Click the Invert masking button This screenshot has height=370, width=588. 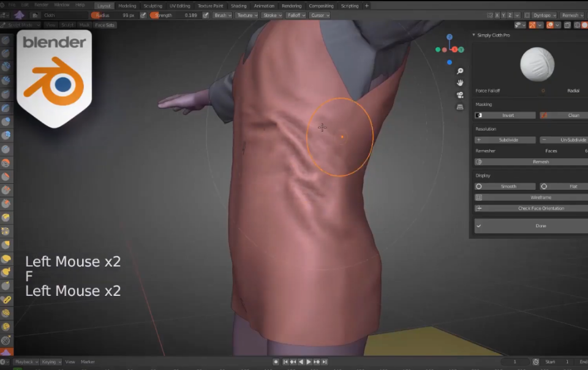(505, 115)
